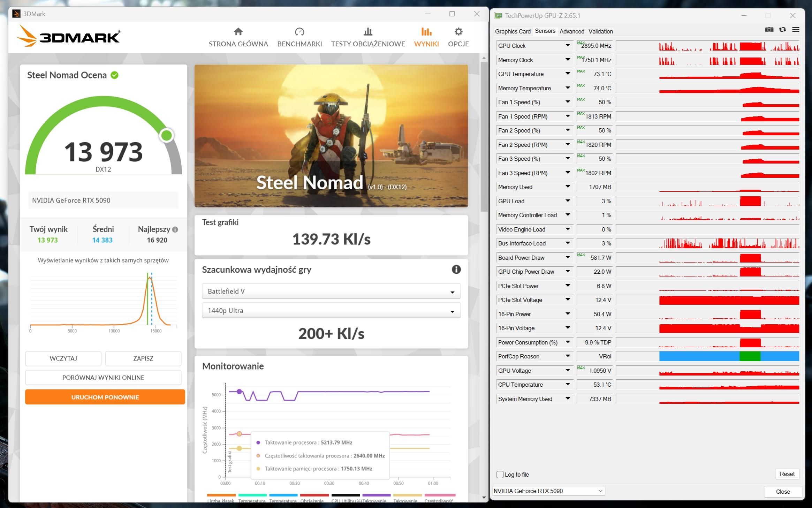Viewport: 812px width, 508px height.
Task: Open the Opcje gear icon
Action: [x=458, y=32]
